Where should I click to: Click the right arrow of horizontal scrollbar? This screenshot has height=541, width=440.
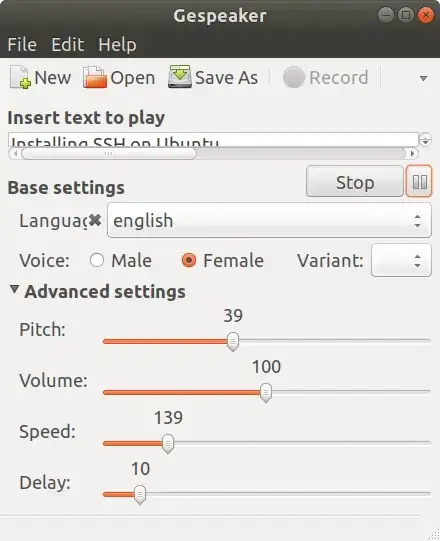pyautogui.click(x=412, y=154)
